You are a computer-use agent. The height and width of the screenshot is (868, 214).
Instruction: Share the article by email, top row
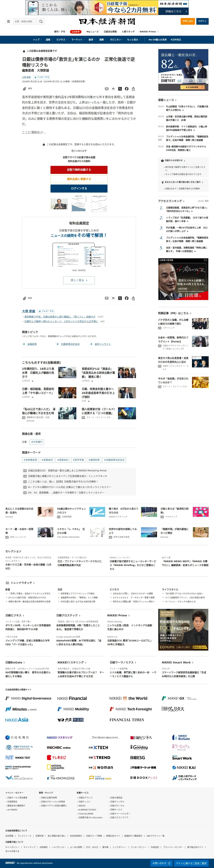click(107, 89)
